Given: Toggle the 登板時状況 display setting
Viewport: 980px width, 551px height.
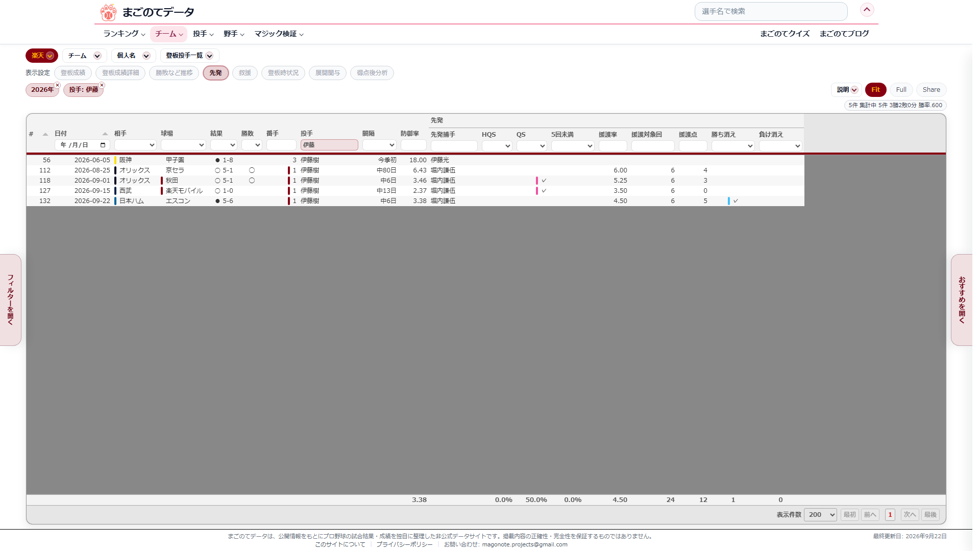Looking at the screenshot, I should [283, 73].
